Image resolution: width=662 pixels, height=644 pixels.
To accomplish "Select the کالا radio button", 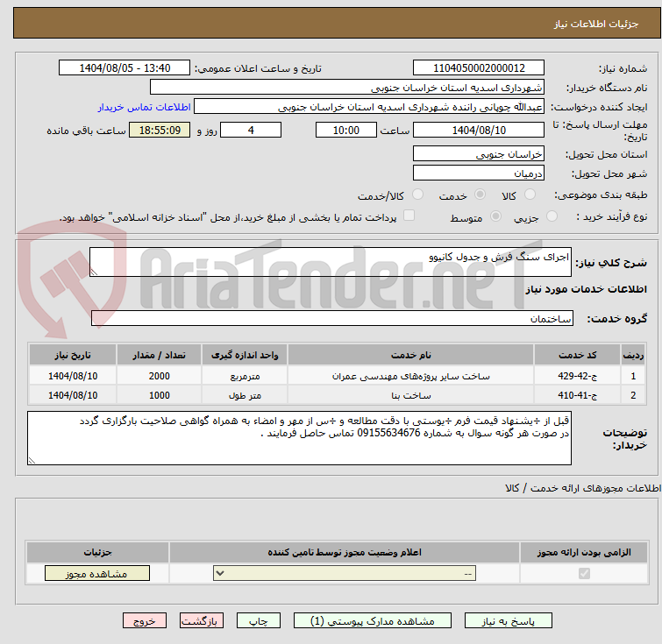I will pos(530,195).
